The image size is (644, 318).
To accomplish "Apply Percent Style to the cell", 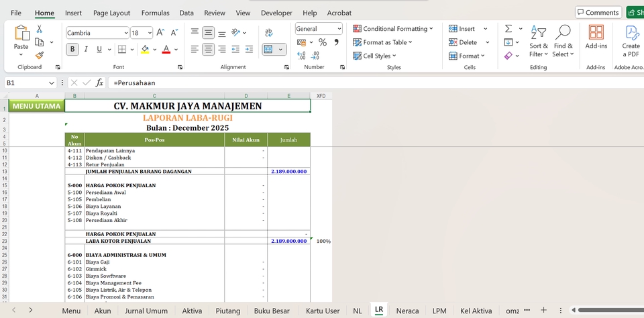I will [x=322, y=42].
